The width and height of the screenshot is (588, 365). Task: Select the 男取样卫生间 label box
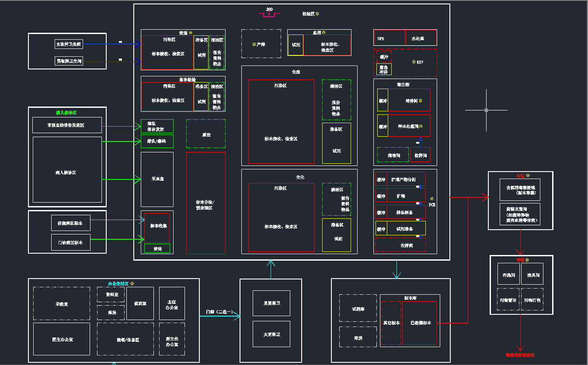69,62
